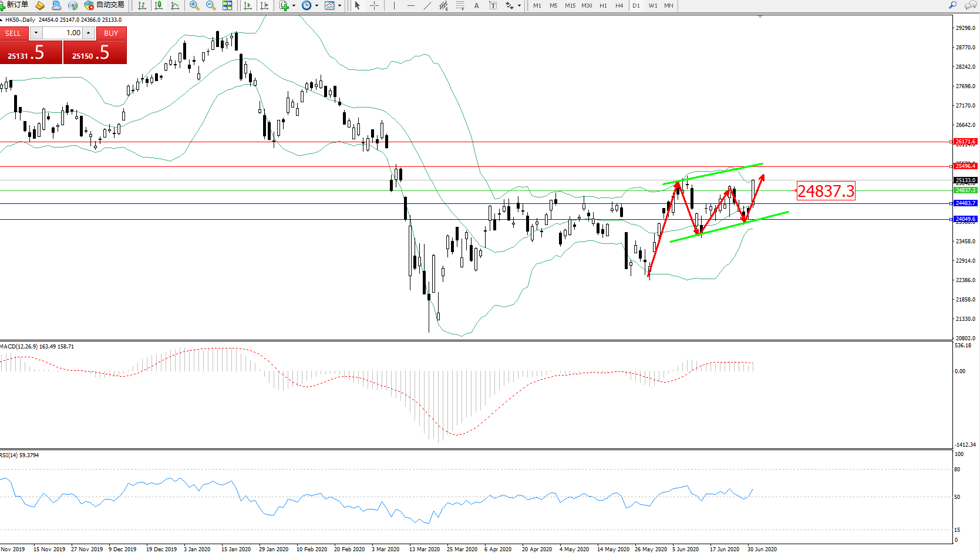Click the red BUY button

(x=111, y=33)
